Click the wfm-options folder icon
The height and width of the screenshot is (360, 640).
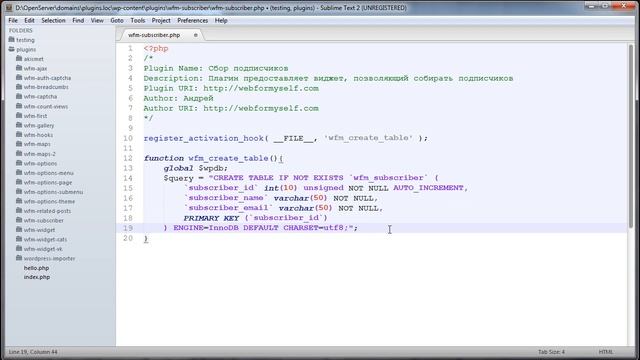tap(19, 163)
